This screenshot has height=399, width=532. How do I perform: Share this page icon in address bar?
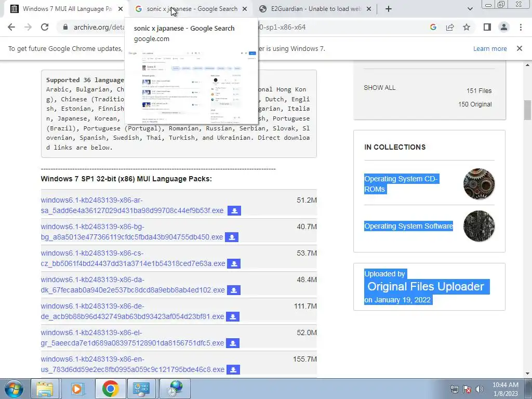450,27
